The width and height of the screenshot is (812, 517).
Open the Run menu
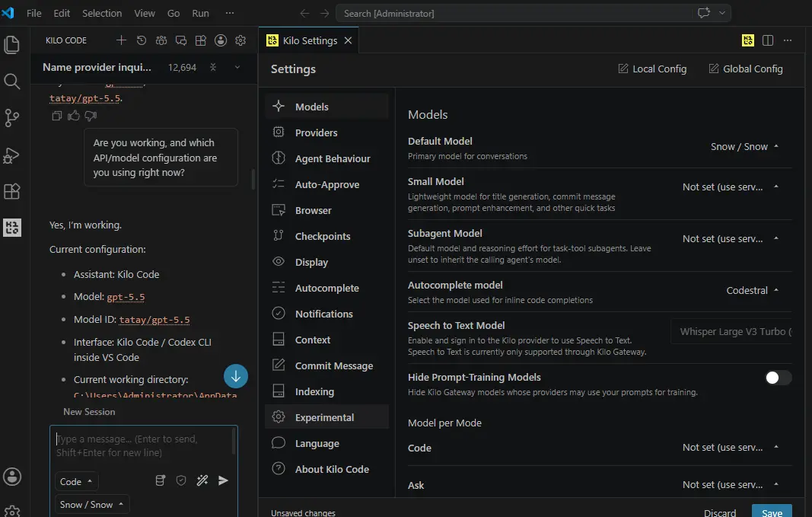(200, 14)
